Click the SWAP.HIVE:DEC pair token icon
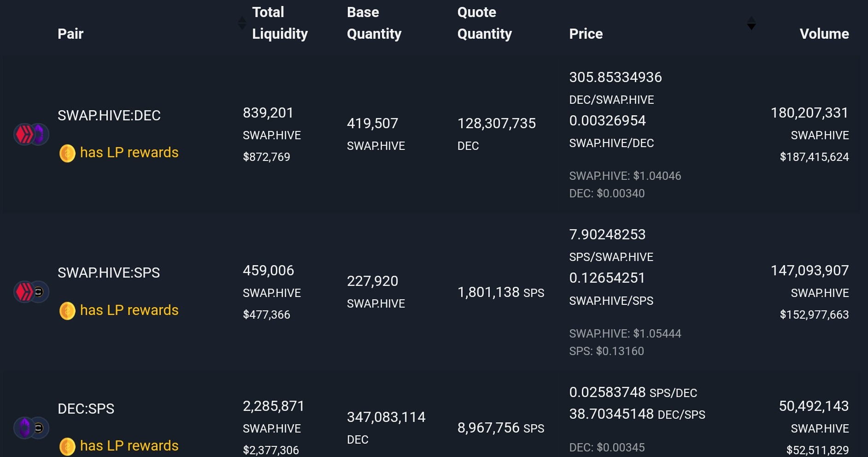This screenshot has width=868, height=457. pos(31,134)
